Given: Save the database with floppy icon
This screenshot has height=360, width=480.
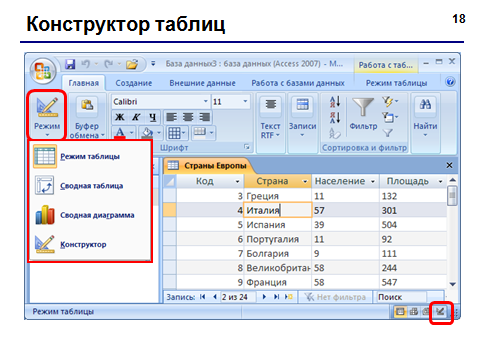Looking at the screenshot, I should (70, 64).
